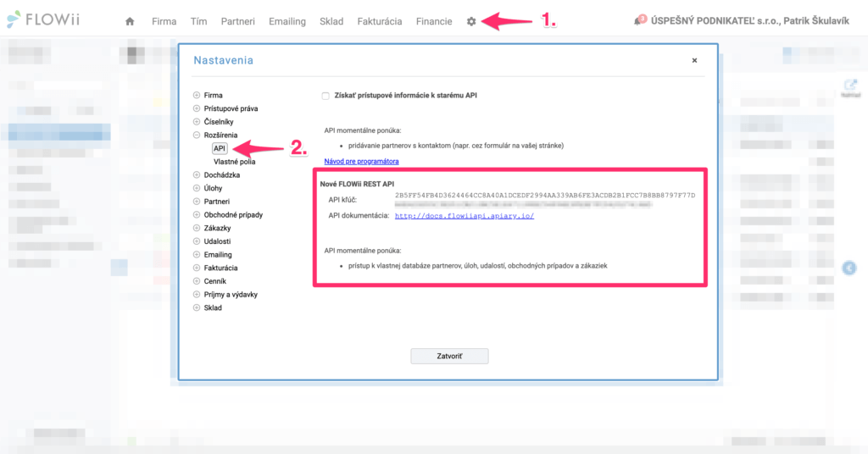Select API under Rozšírenia
Screen dimensions: 868x454
(x=220, y=148)
